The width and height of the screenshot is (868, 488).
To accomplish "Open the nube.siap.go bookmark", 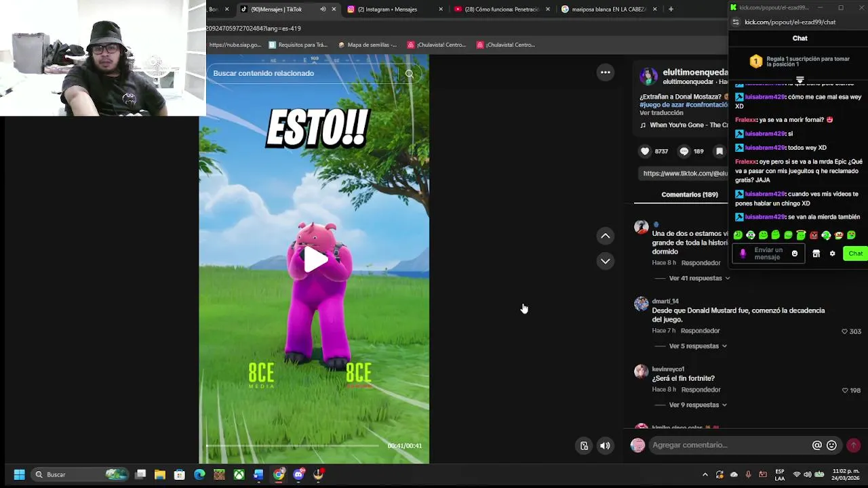I will 235,45.
